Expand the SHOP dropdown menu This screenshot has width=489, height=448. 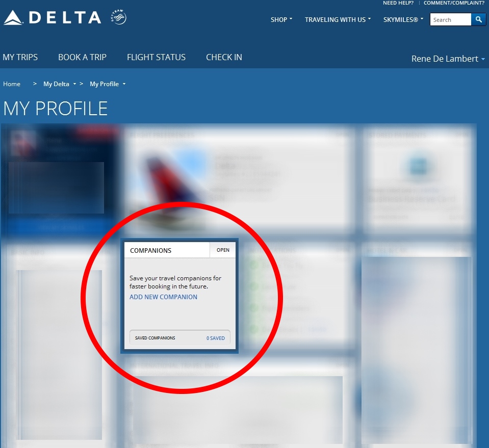(x=281, y=20)
